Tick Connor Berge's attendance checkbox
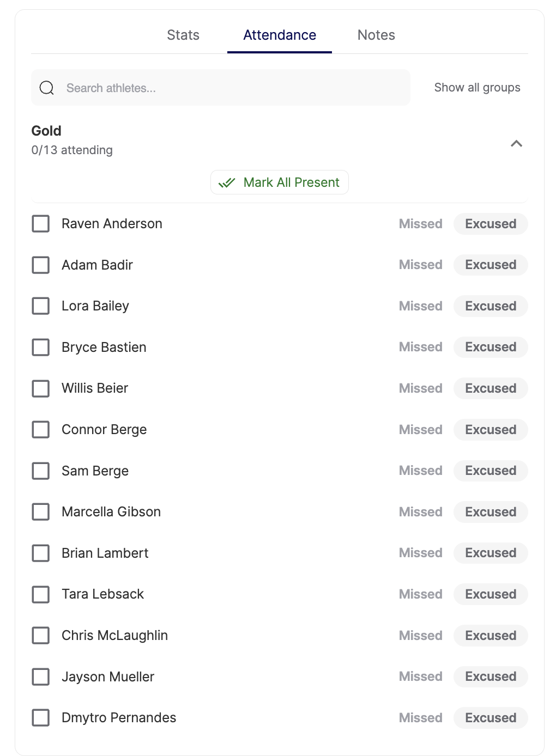This screenshot has height=756, width=556. [41, 430]
